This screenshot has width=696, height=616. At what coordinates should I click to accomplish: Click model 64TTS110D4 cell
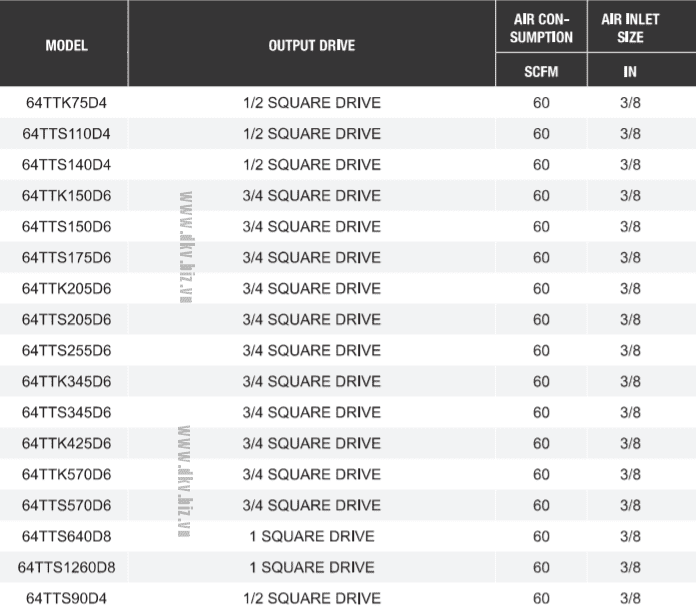tap(66, 134)
